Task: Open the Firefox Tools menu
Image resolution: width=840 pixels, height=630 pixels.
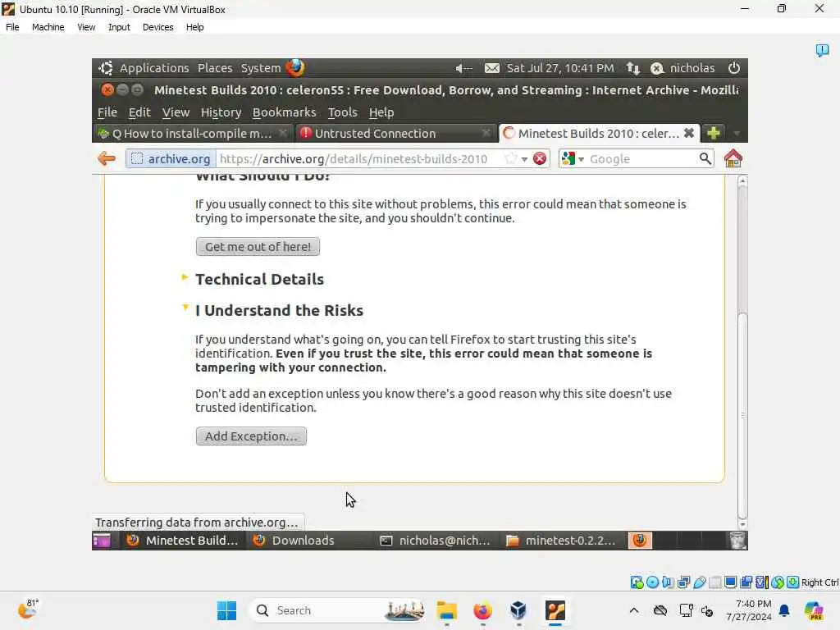Action: click(x=342, y=112)
